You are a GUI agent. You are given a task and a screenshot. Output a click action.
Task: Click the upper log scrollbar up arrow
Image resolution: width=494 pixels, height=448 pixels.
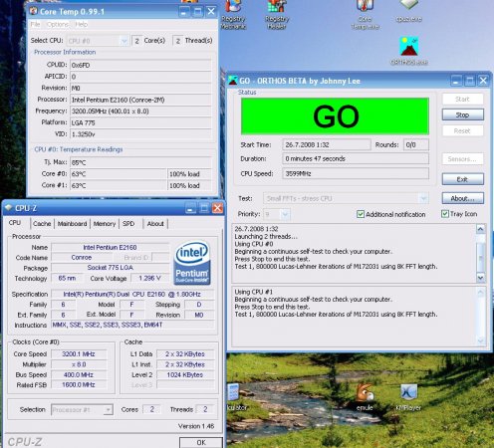point(480,229)
